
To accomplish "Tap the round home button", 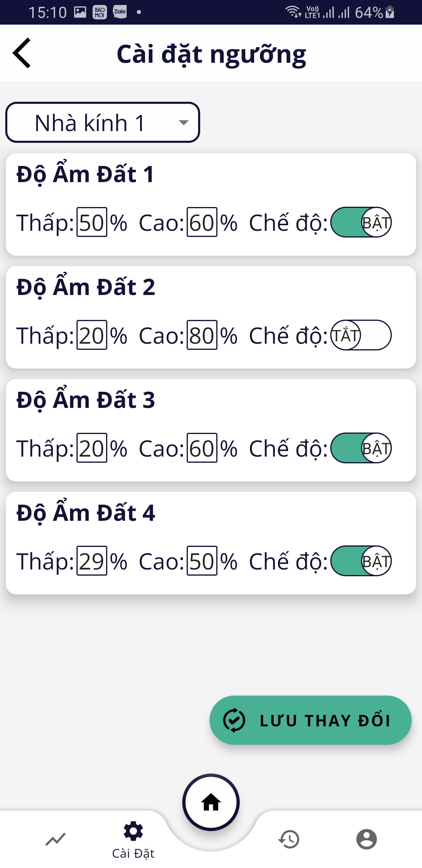I will pyautogui.click(x=211, y=802).
